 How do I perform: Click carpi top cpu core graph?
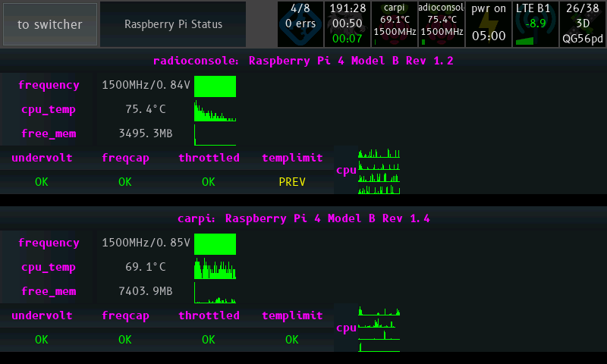[379, 311]
